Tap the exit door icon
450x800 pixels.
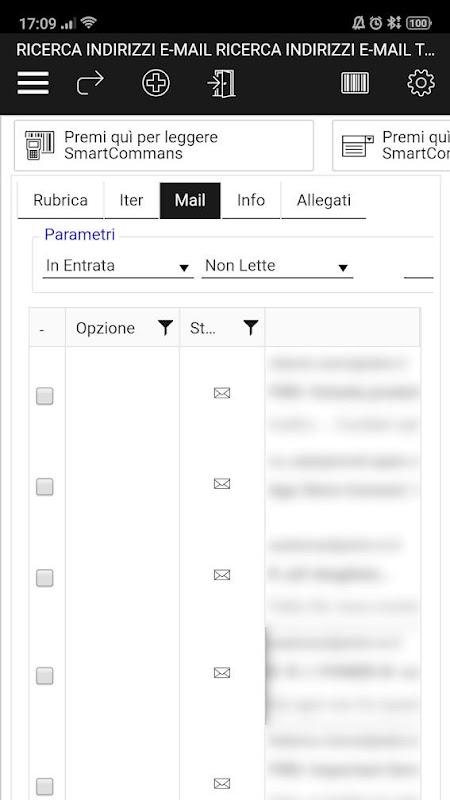(x=222, y=83)
